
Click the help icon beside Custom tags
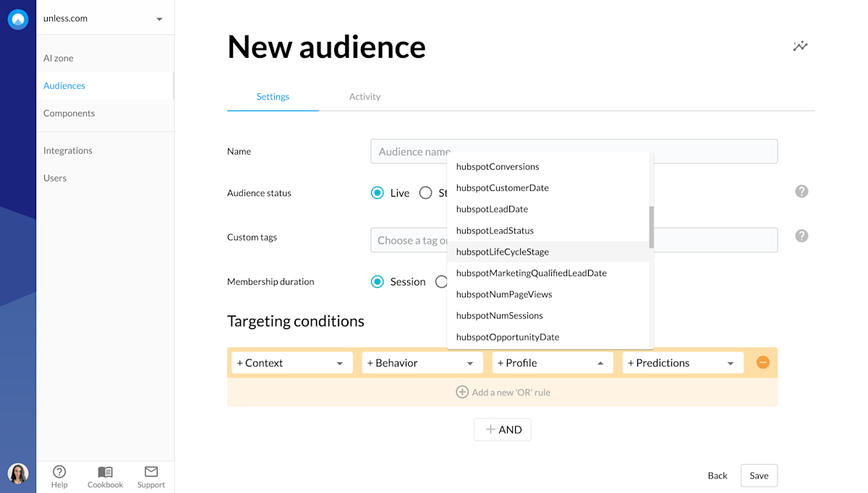point(801,235)
